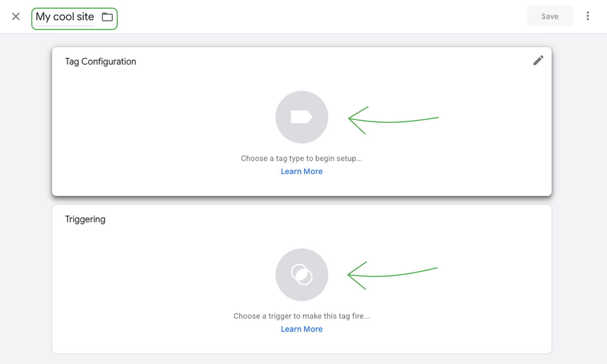The width and height of the screenshot is (607, 364).
Task: Click the green arrow pointing at the trigger icon
Action: pyautogui.click(x=392, y=275)
